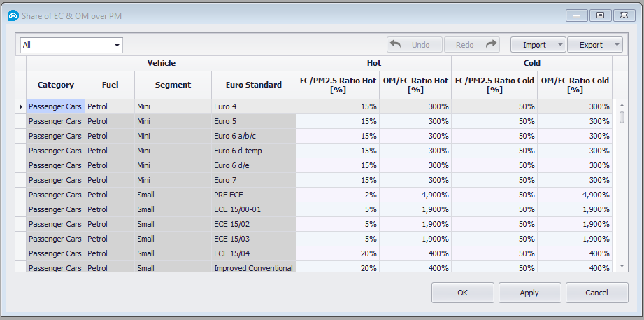
Task: Click the Category column header
Action: (x=55, y=85)
